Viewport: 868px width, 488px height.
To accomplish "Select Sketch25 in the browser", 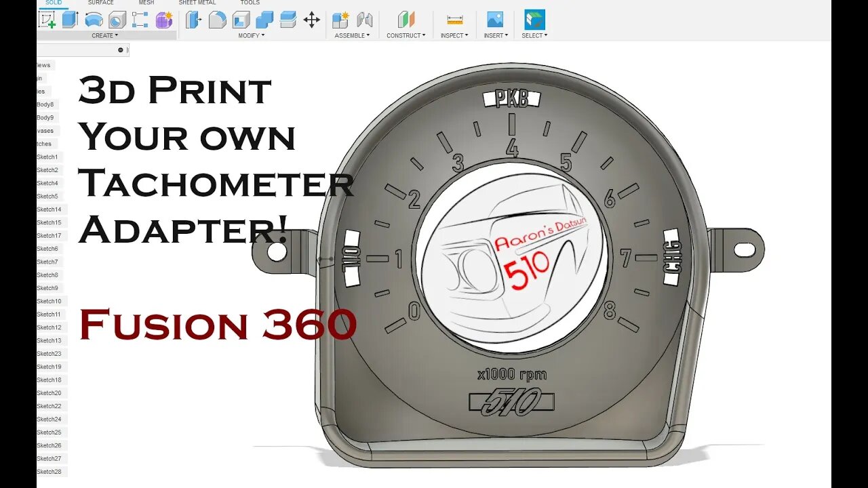I will coord(49,432).
